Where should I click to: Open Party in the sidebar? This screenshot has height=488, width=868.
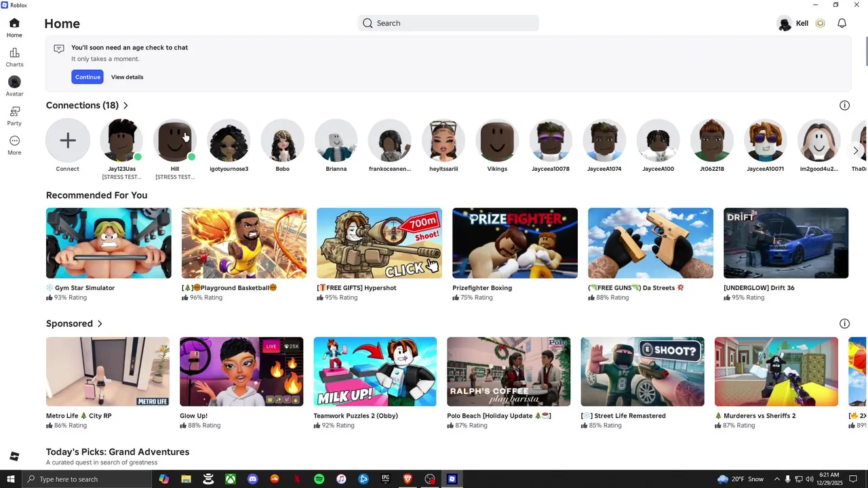tap(14, 116)
